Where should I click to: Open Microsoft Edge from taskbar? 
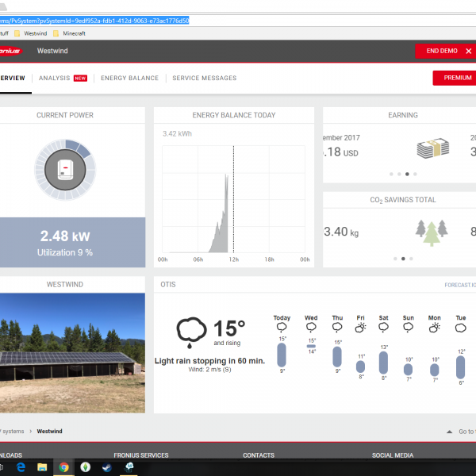pyautogui.click(x=21, y=467)
